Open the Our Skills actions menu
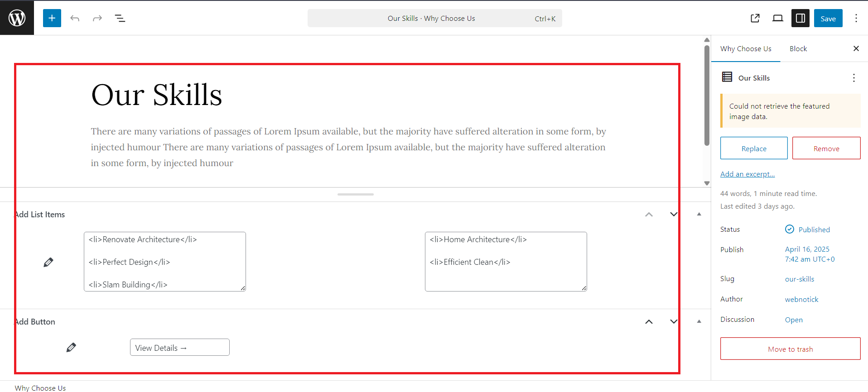Viewport: 868px width, 392px height. pyautogui.click(x=854, y=78)
